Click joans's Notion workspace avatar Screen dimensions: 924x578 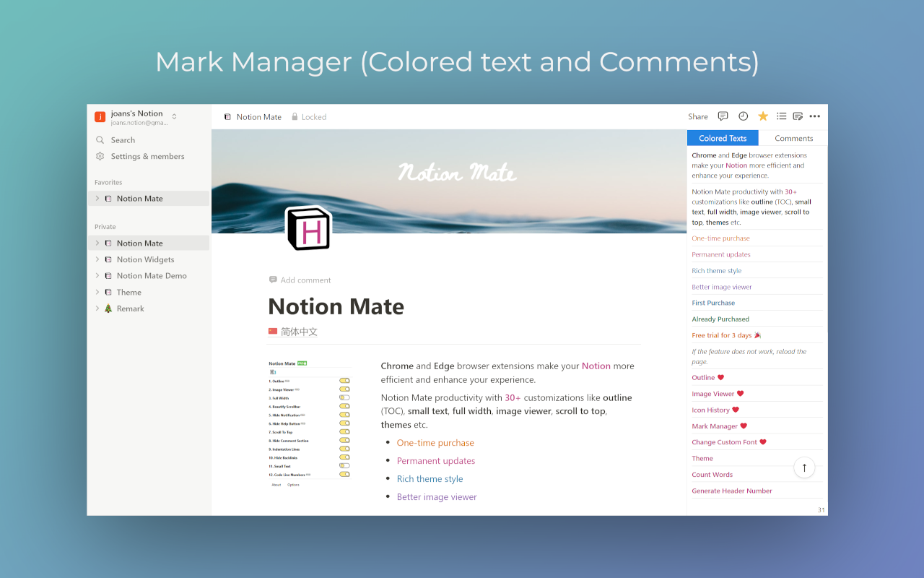click(x=100, y=116)
